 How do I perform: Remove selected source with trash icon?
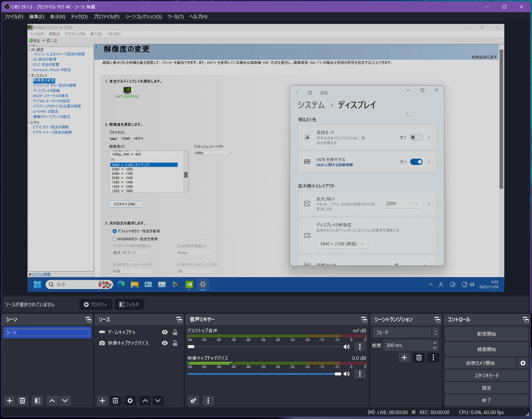(x=116, y=401)
